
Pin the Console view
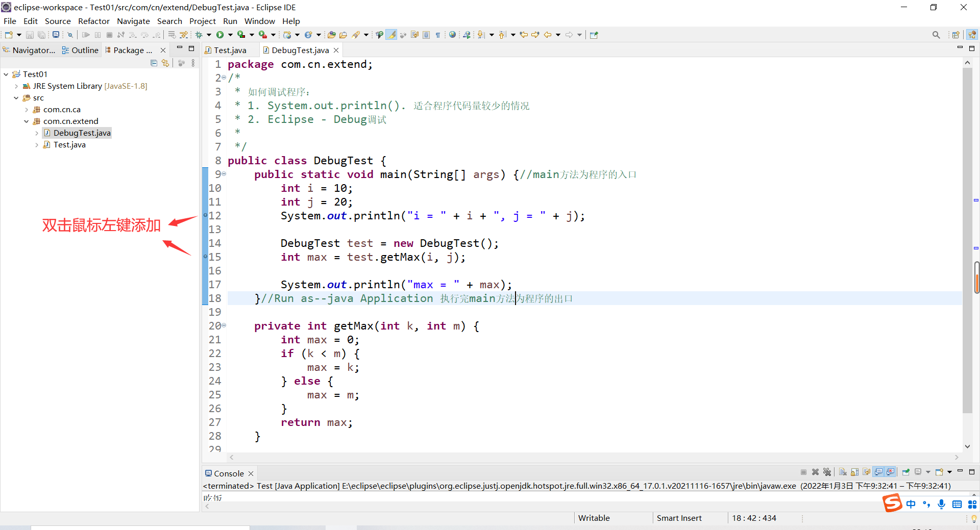click(x=905, y=472)
